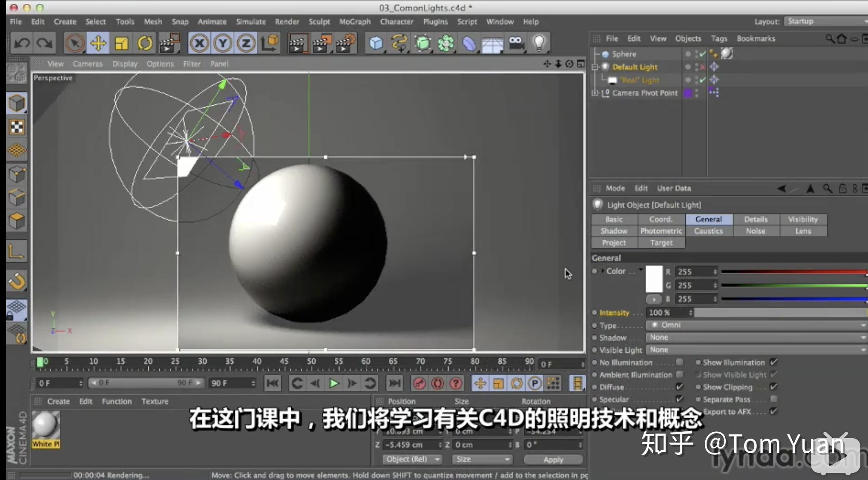The width and height of the screenshot is (868, 480).
Task: Select Texture mode checkerboard icon
Action: tap(17, 127)
